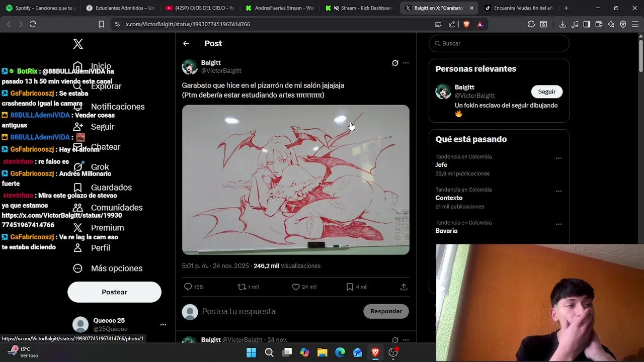The image size is (644, 362).
Task: Open the Brave VPN shield icon
Action: pyautogui.click(x=623, y=24)
